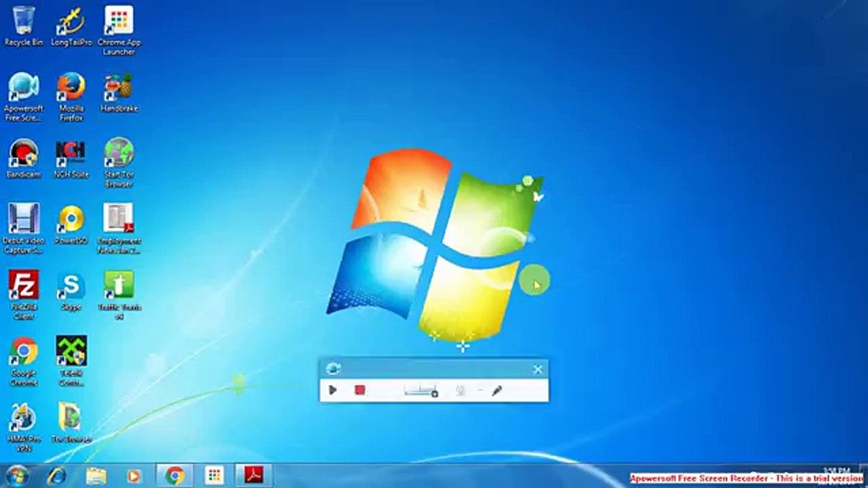Stop recording with the red stop button

pos(360,390)
